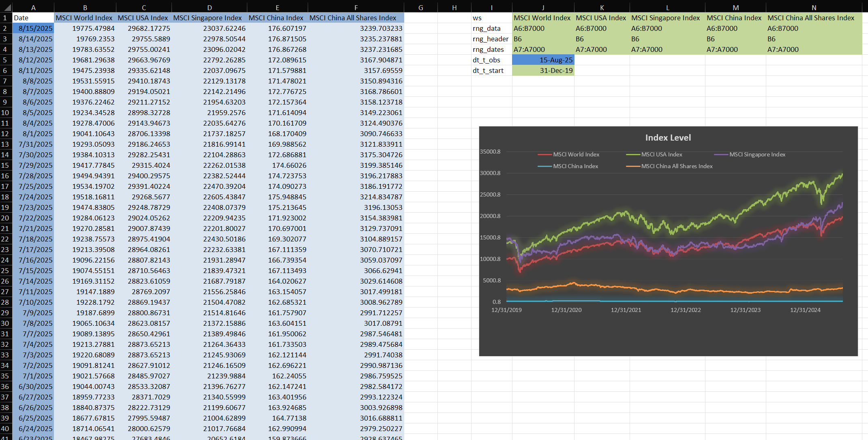Click MSCI China All Shares Index header in column F

tap(356, 18)
